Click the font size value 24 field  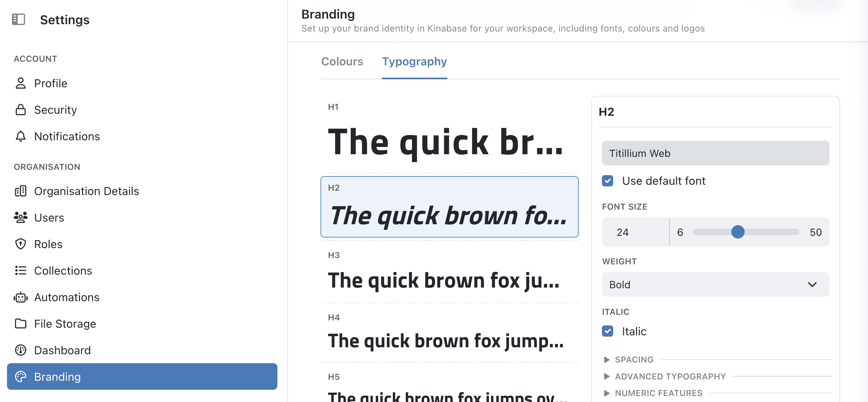tap(635, 232)
